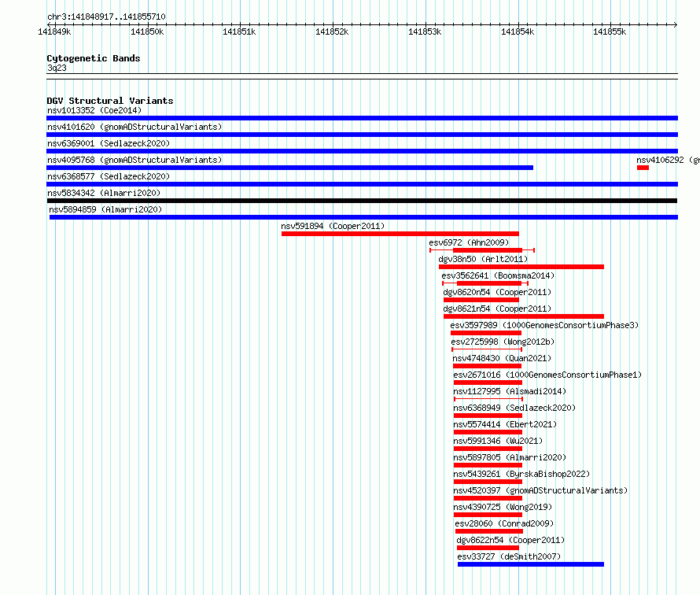Select the blue bar of nsv4095768
Screen dimensions: 700x595
289,168
